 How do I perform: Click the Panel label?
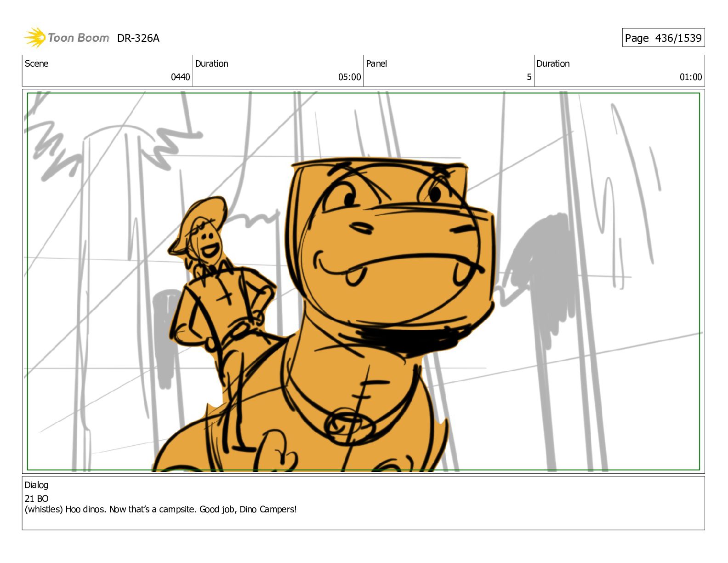click(x=376, y=63)
